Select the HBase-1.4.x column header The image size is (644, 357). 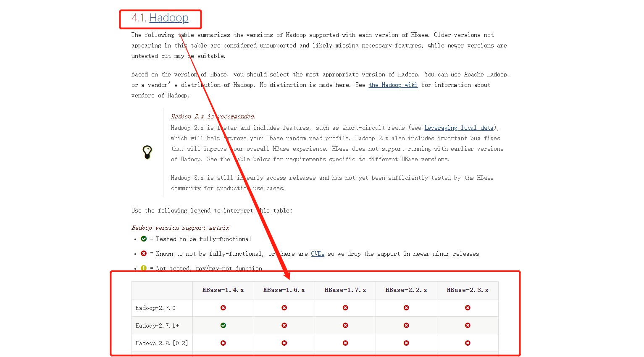tap(223, 290)
